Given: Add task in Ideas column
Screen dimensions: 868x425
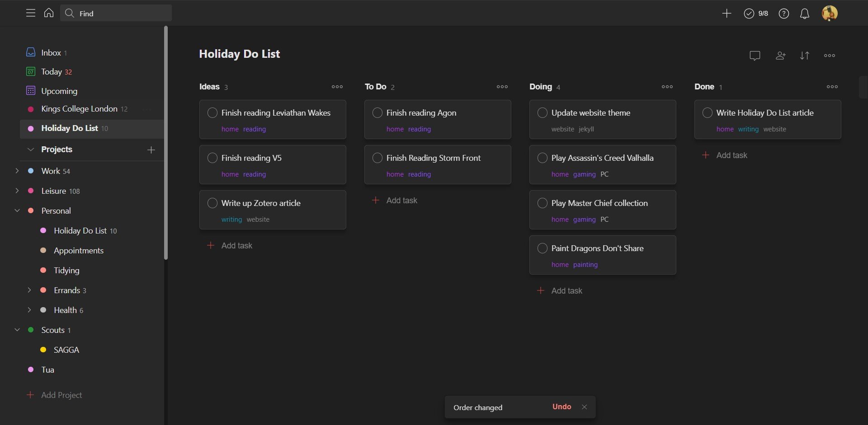Looking at the screenshot, I should point(230,245).
